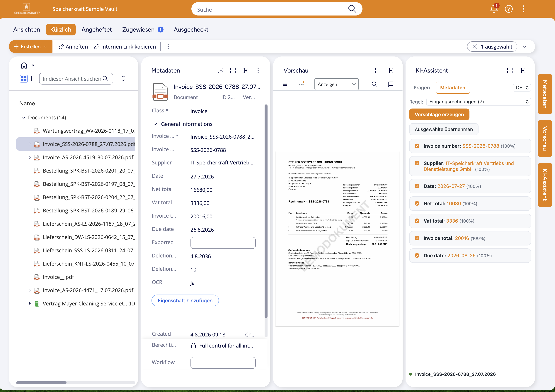Image resolution: width=555 pixels, height=392 pixels.
Task: Switch to the Angeheftet tab
Action: 96,30
